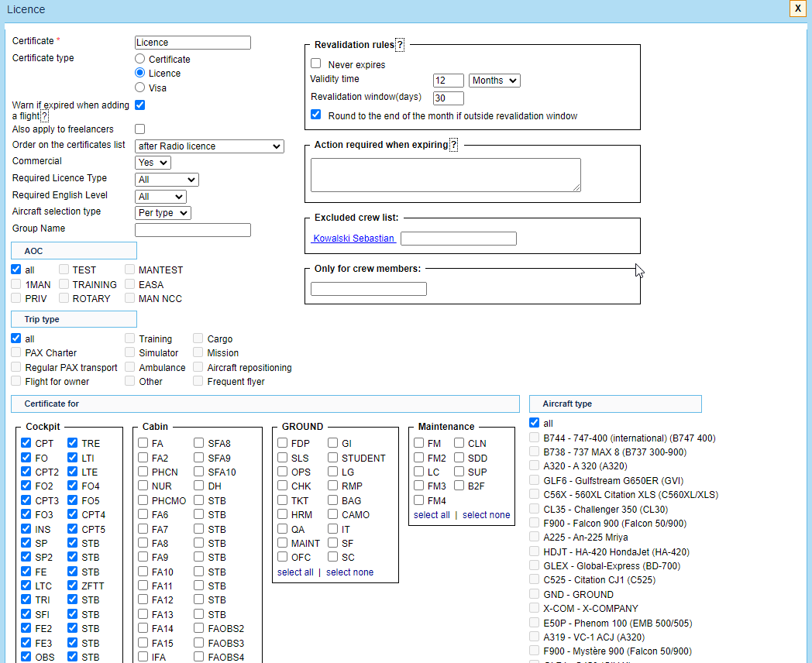This screenshot has width=812, height=663.
Task: Check the IFA cabin checkbox
Action: click(x=143, y=657)
